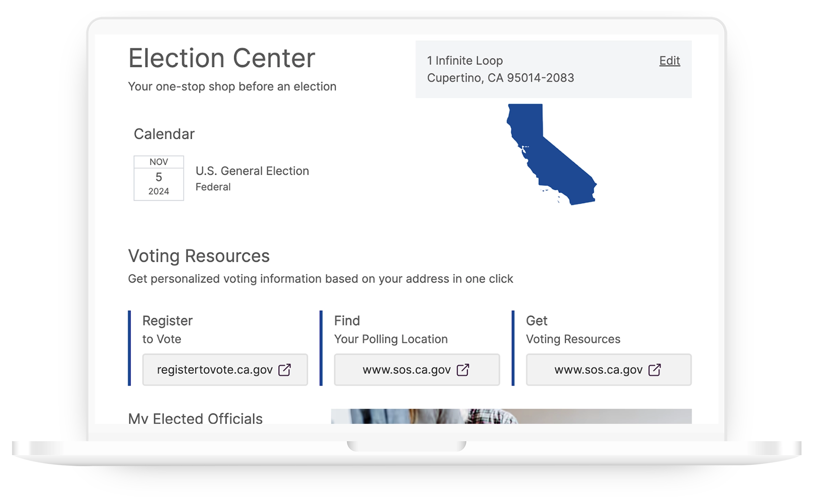The image size is (814, 504).
Task: Open www.sos.ca.gov under Get Voting Resources
Action: pos(609,370)
